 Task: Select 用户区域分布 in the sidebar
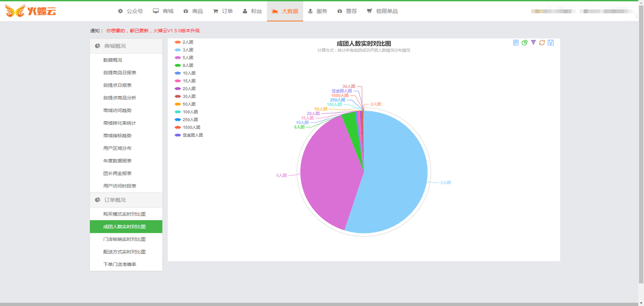click(118, 148)
